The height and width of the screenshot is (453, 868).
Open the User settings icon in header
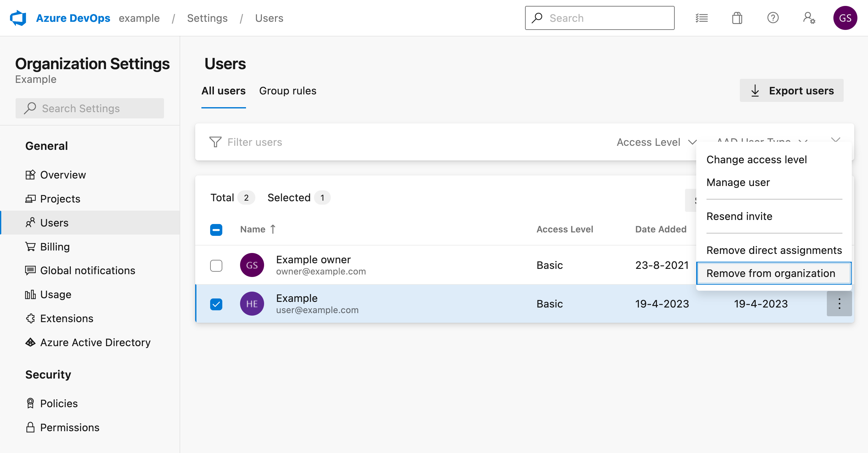pos(809,18)
